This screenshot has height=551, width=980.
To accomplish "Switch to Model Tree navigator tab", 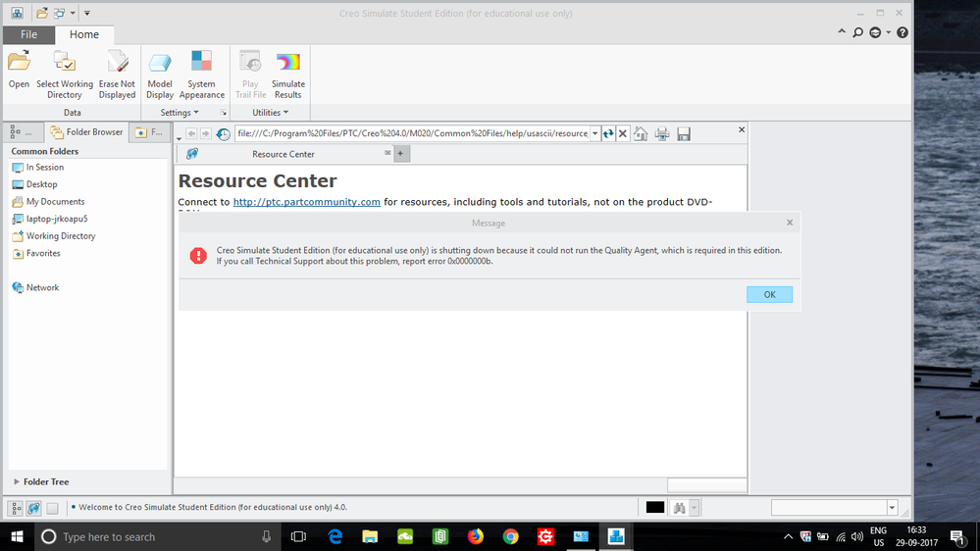I will (x=22, y=131).
